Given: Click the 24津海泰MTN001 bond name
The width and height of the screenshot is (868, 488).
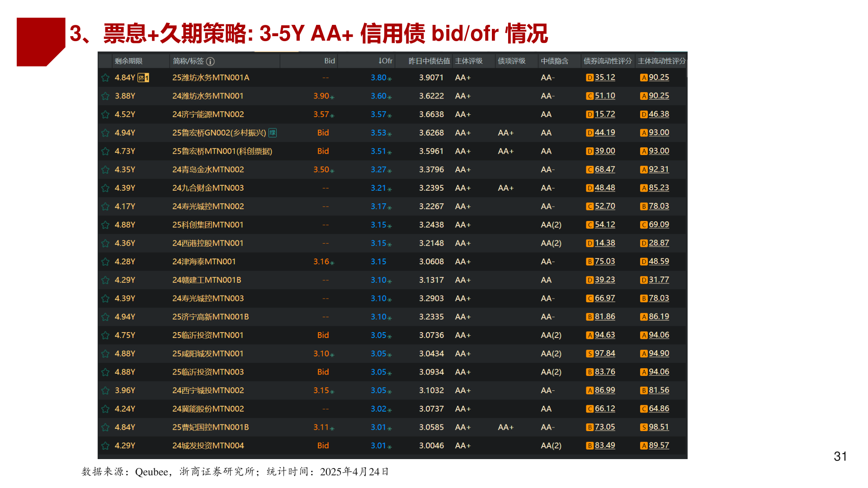Looking at the screenshot, I should [x=204, y=262].
